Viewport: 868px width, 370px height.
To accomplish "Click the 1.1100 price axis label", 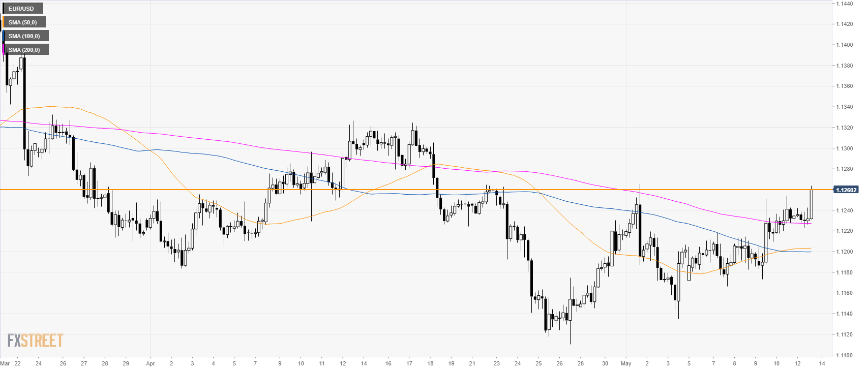I will click(845, 355).
